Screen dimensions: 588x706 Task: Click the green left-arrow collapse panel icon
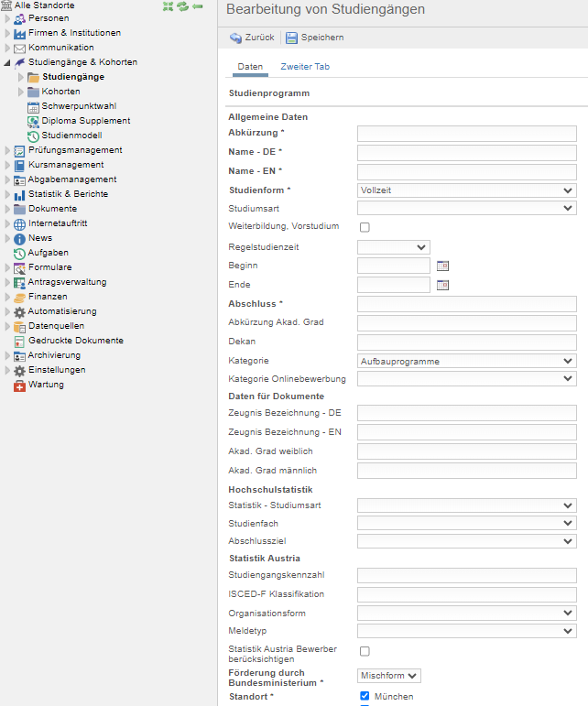pos(197,6)
